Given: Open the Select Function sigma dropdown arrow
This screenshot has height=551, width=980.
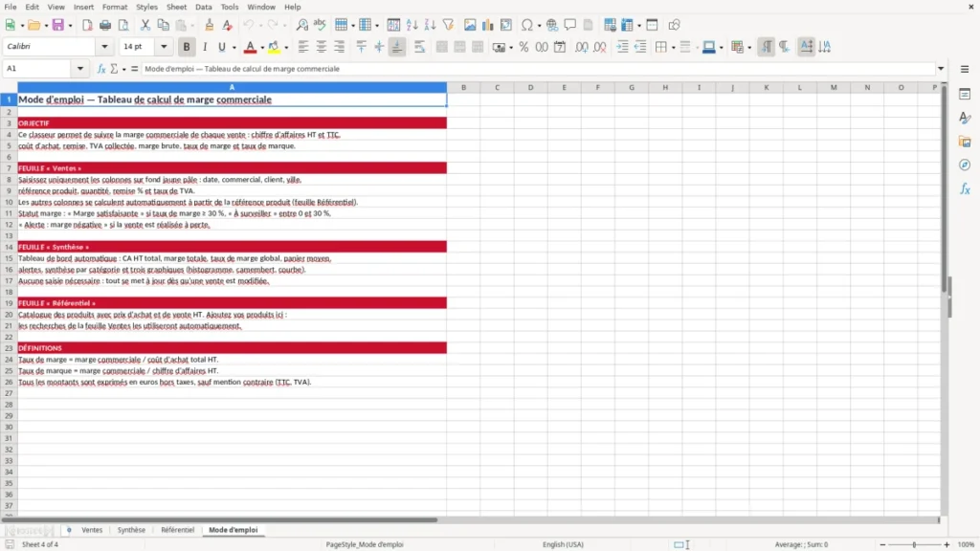Looking at the screenshot, I should (123, 69).
